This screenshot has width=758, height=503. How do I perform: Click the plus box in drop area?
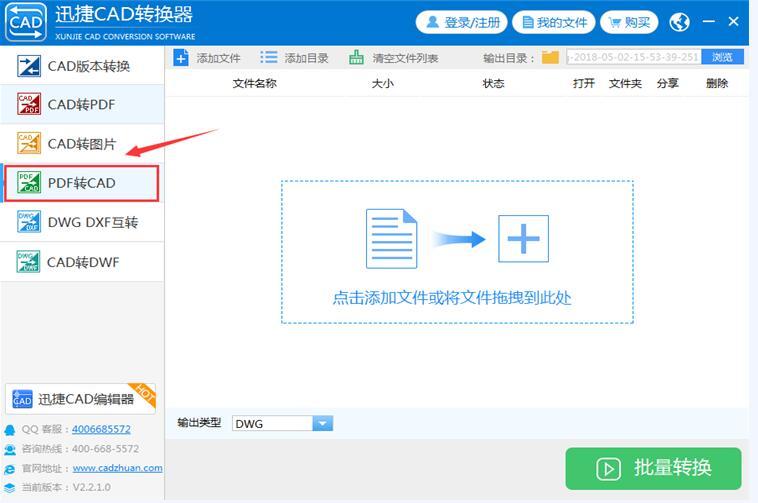[523, 239]
